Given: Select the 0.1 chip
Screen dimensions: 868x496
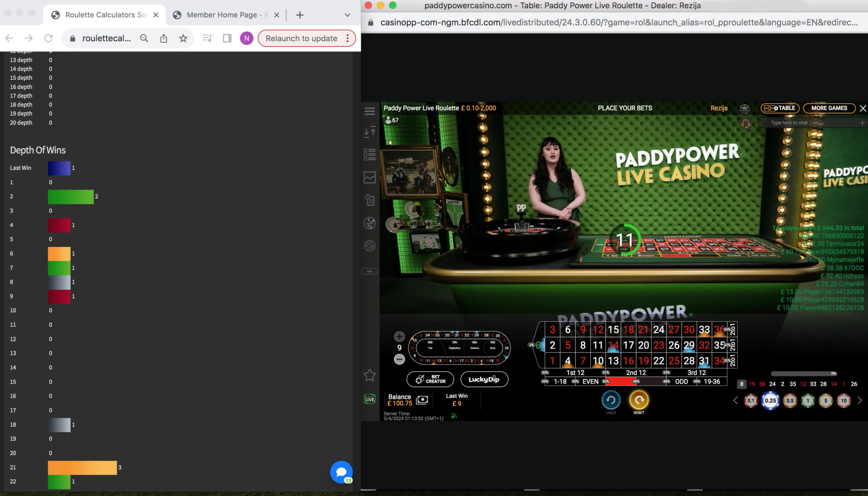Looking at the screenshot, I should click(751, 401).
